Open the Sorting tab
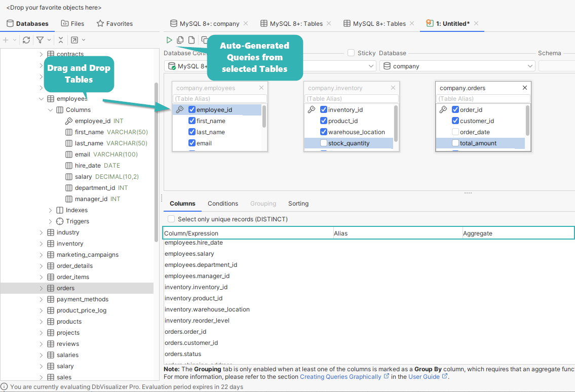The image size is (575, 392). coord(298,204)
